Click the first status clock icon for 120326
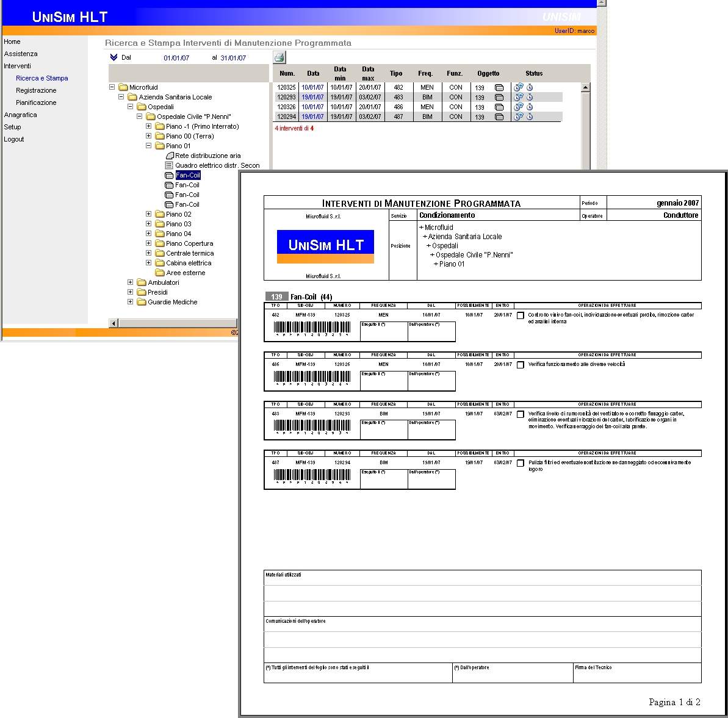Screen dimensions: 728x718 518,106
